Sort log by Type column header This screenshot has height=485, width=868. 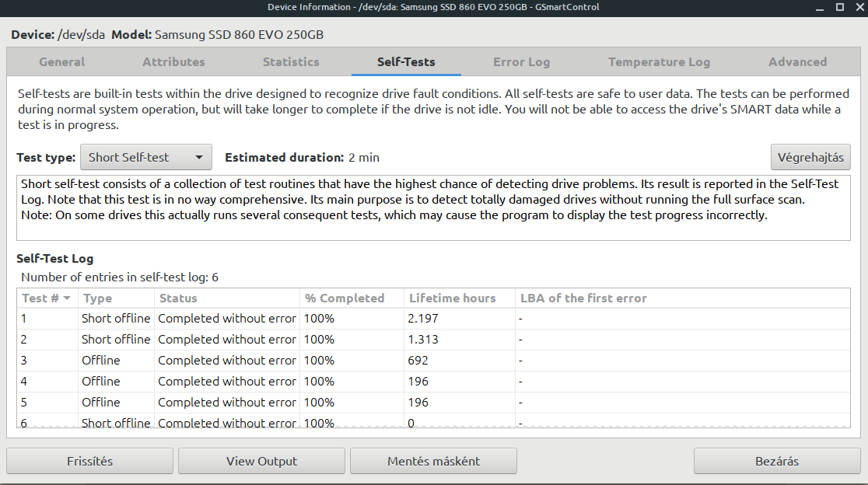(x=98, y=298)
